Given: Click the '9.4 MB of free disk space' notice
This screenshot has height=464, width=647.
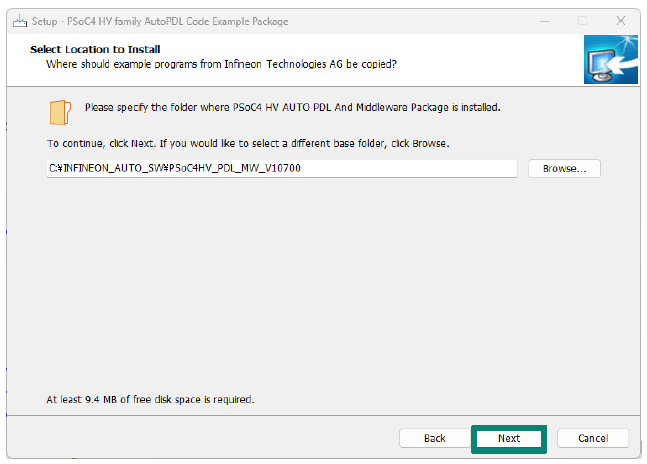Looking at the screenshot, I should 150,399.
